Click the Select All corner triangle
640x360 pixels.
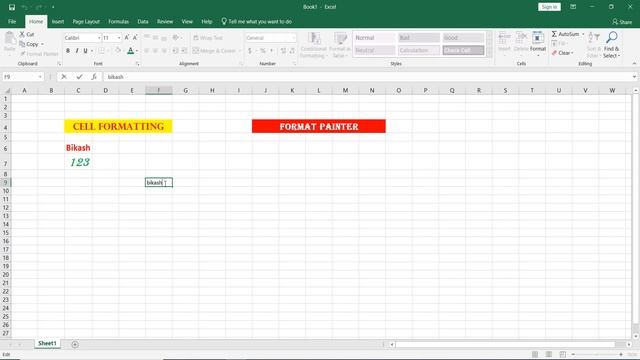pos(6,90)
